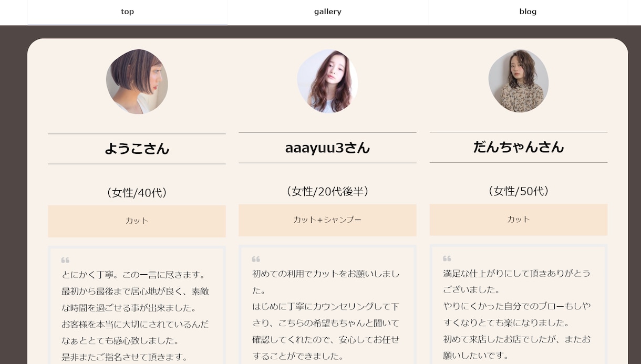641x364 pixels.
Task: Go to the blog tab
Action: click(528, 12)
